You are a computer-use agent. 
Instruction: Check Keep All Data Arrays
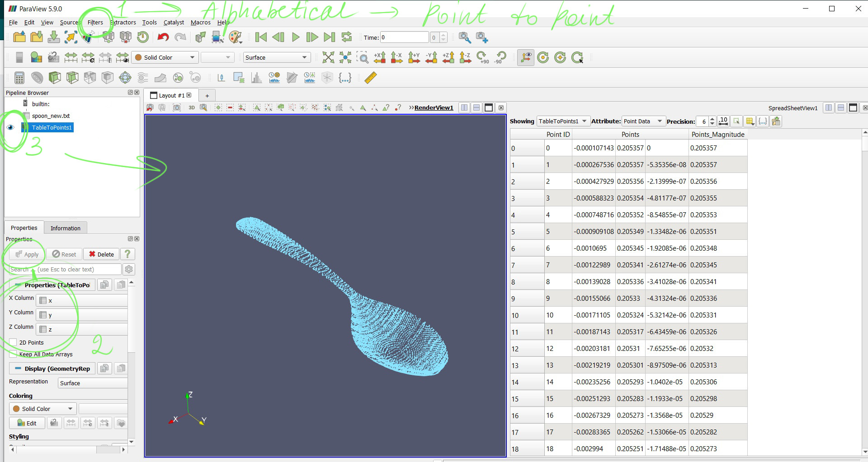(14, 354)
